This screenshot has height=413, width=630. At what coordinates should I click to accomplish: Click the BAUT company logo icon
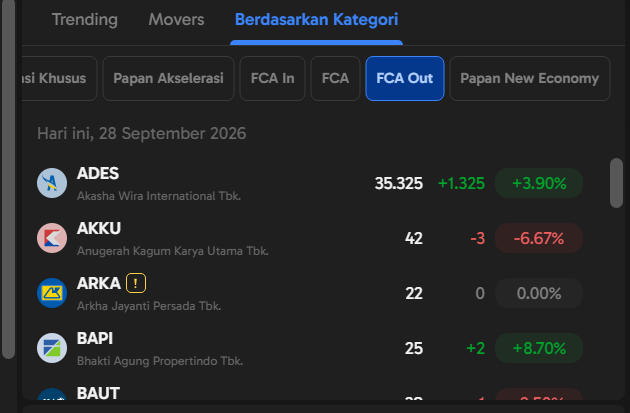[52, 395]
